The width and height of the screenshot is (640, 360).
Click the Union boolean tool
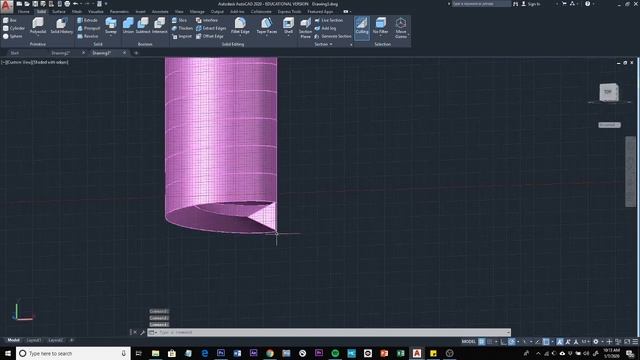[x=128, y=26]
